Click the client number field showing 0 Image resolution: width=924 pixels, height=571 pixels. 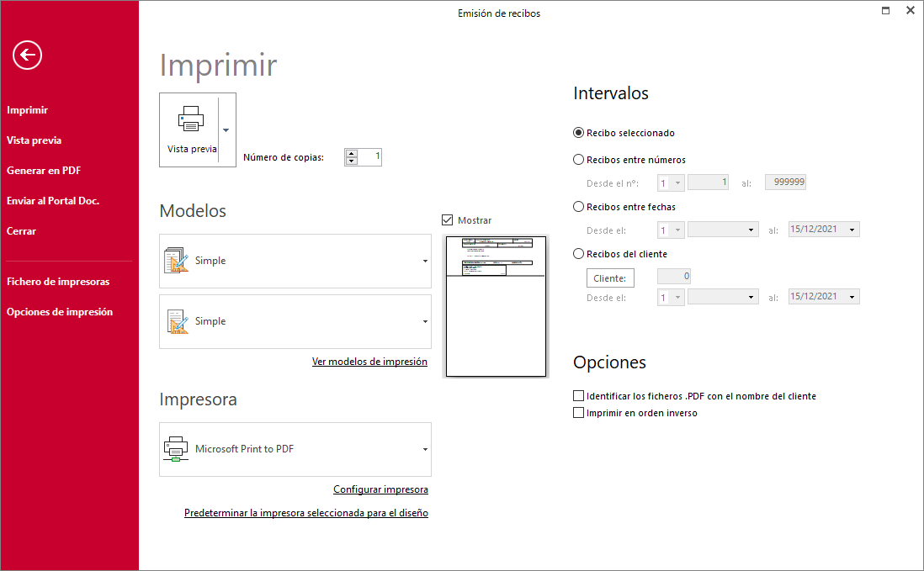[x=674, y=276]
